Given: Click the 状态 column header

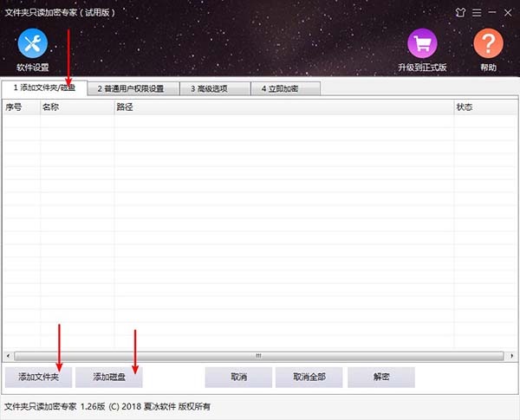Looking at the screenshot, I should click(x=484, y=107).
